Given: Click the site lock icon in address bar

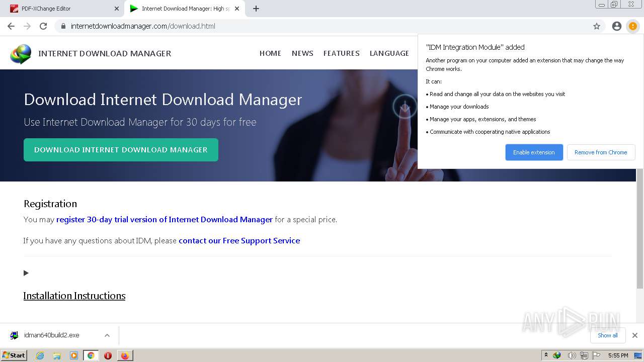Looking at the screenshot, I should pyautogui.click(x=63, y=26).
